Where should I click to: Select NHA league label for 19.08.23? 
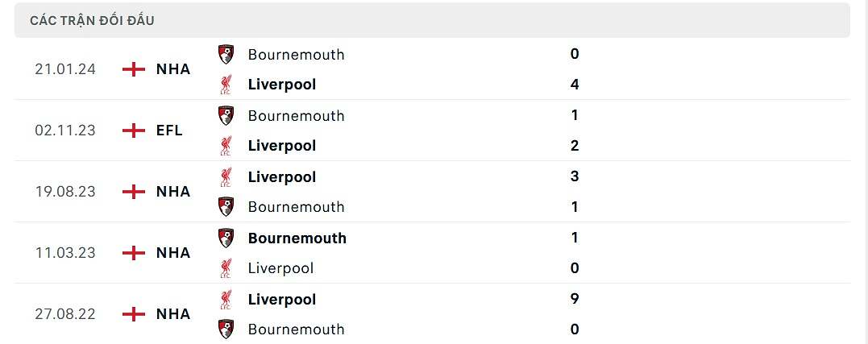pos(173,191)
